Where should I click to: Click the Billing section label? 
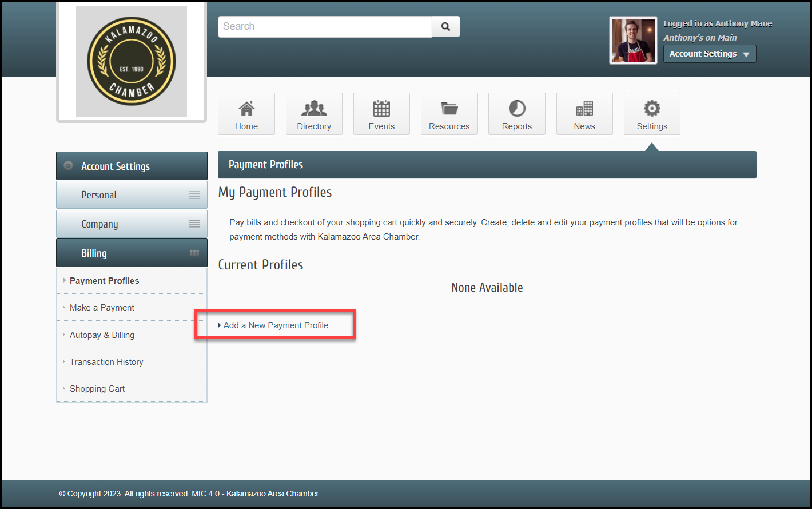tap(94, 253)
